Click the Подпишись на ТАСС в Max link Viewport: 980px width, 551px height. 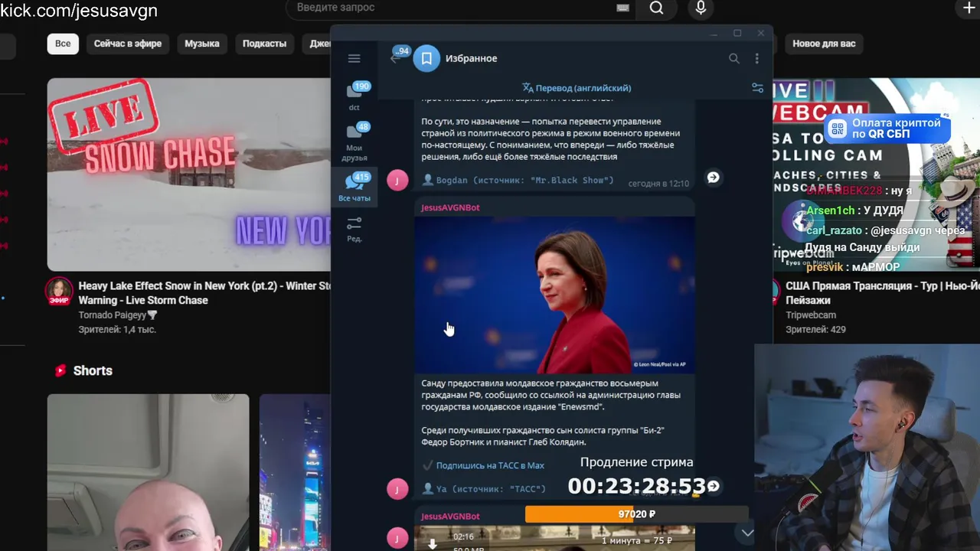[490, 465]
